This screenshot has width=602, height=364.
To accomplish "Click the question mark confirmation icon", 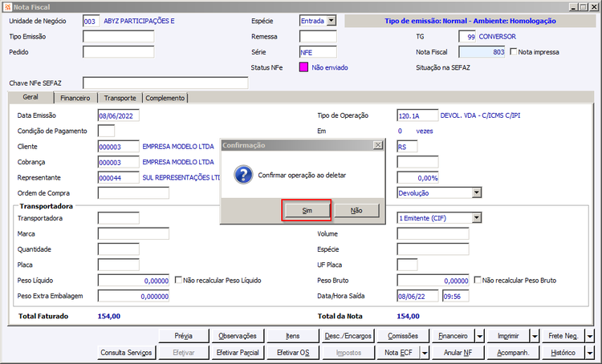I will click(x=243, y=175).
